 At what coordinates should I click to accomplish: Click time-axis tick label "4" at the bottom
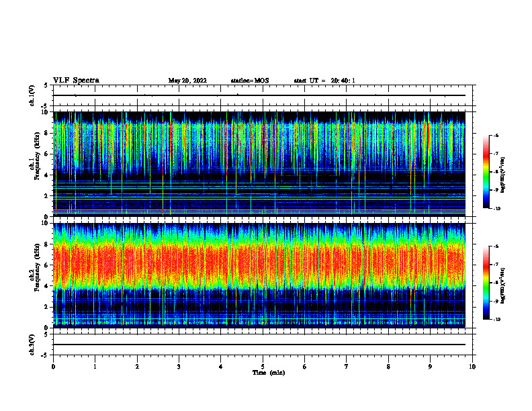point(221,367)
